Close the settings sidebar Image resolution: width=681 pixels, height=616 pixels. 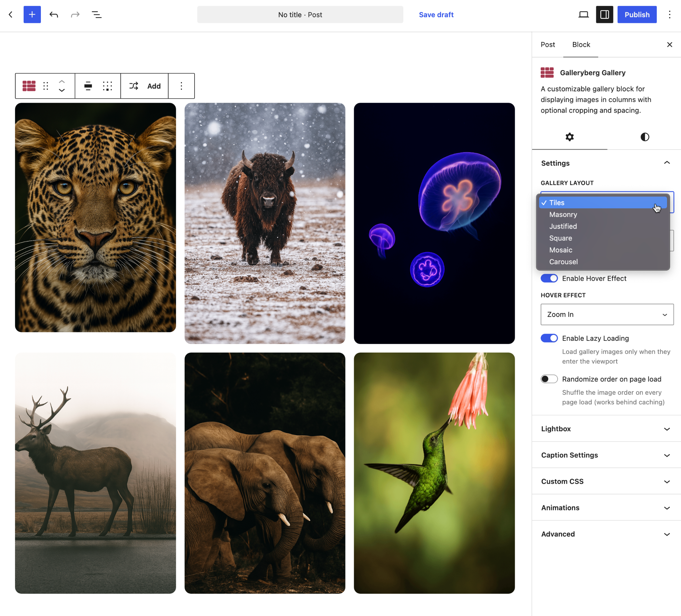669,45
